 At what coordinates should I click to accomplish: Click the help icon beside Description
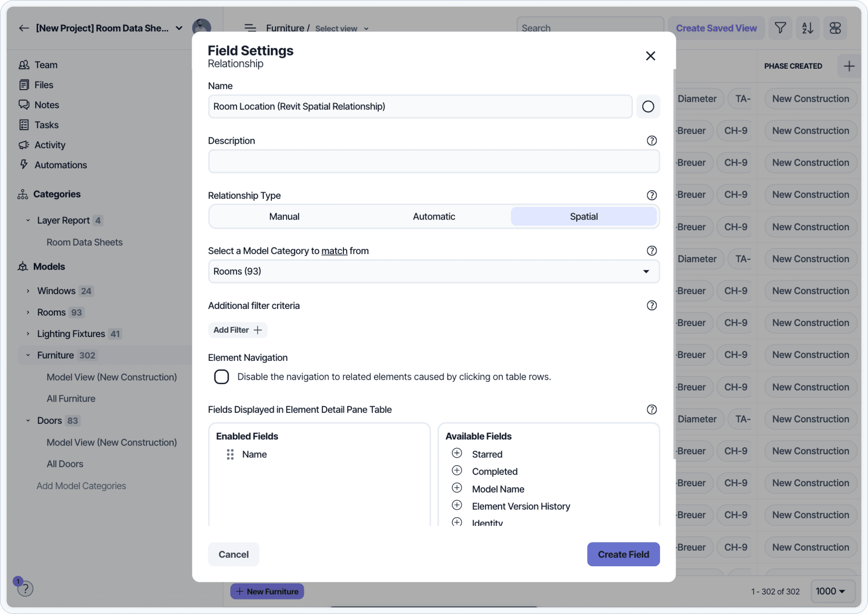[x=651, y=140]
